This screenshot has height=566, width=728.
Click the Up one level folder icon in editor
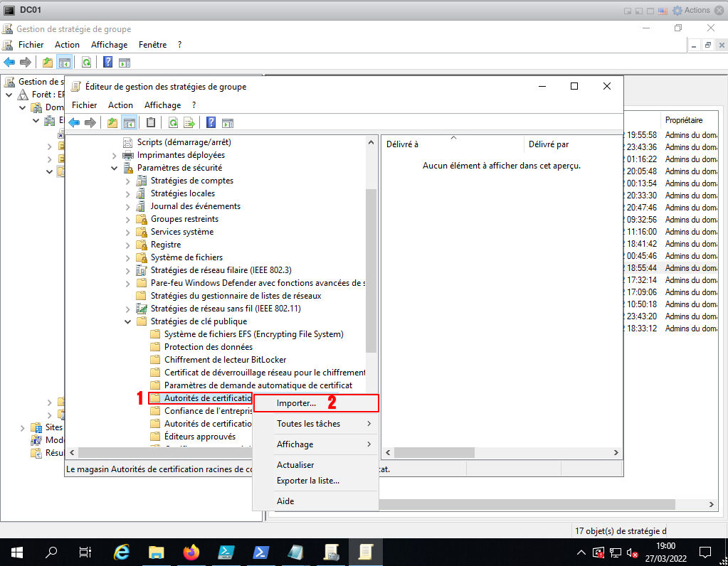tap(112, 122)
